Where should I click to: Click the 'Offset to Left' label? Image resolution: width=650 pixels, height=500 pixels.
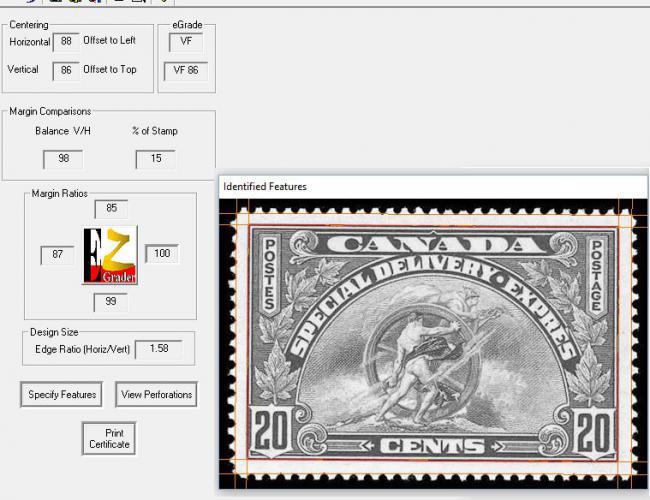tap(109, 40)
